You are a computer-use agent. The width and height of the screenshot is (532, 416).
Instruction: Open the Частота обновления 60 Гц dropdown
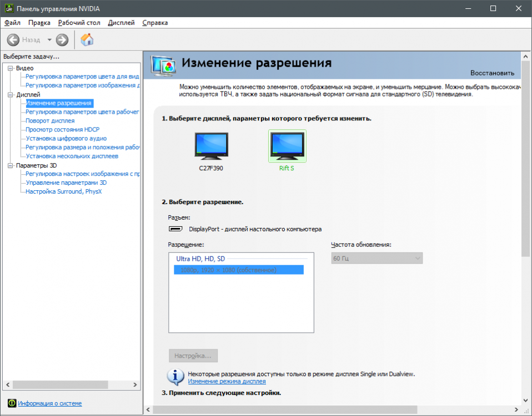377,258
